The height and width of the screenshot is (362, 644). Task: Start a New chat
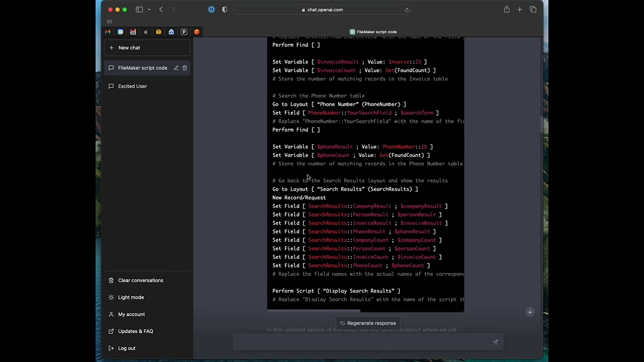tap(147, 48)
